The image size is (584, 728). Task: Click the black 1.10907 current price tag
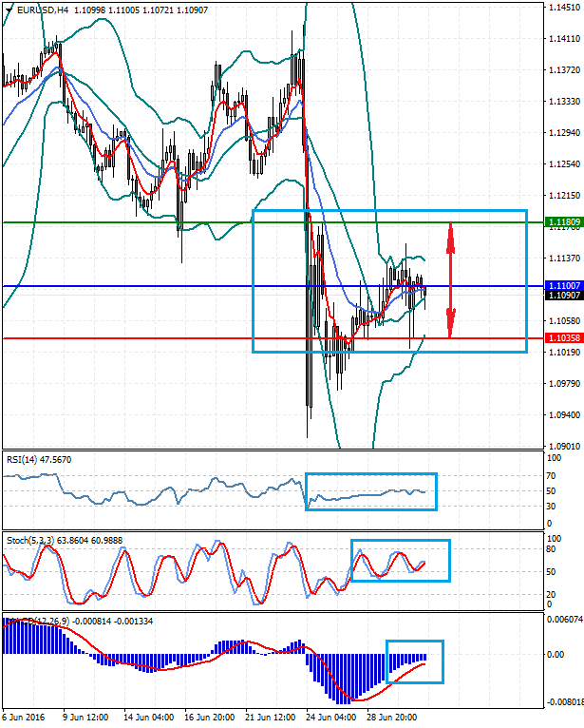point(564,296)
